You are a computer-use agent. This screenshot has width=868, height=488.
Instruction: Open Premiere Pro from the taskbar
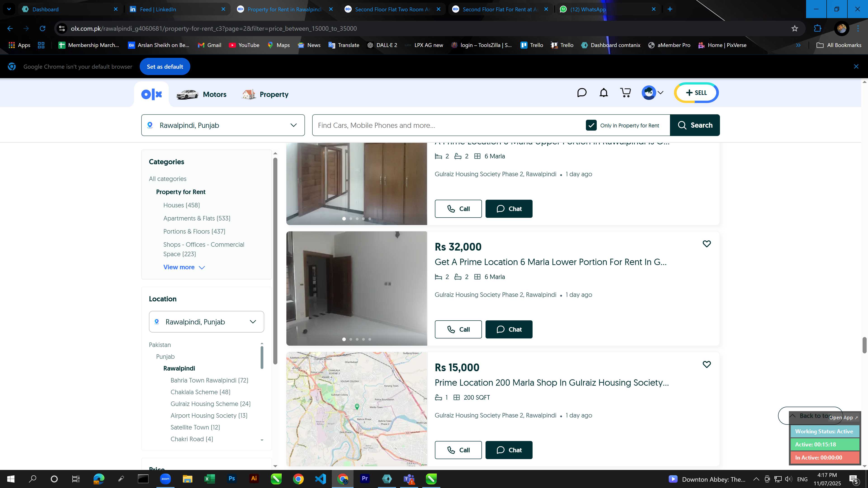click(x=365, y=479)
